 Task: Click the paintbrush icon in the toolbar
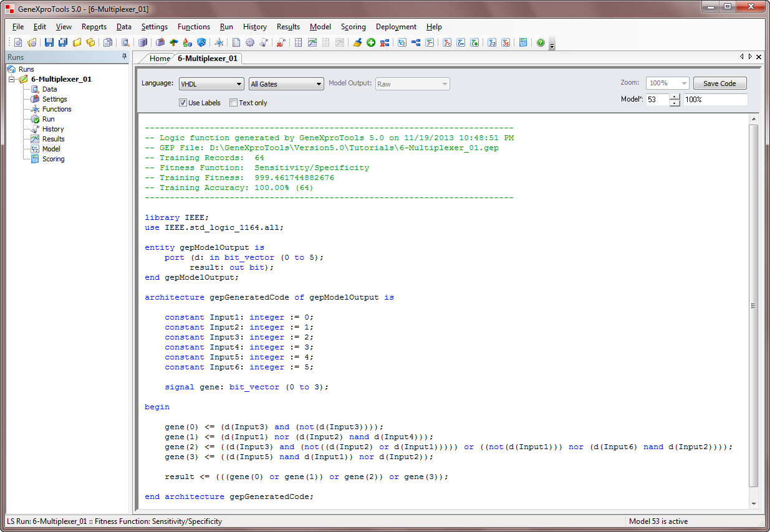(x=357, y=42)
